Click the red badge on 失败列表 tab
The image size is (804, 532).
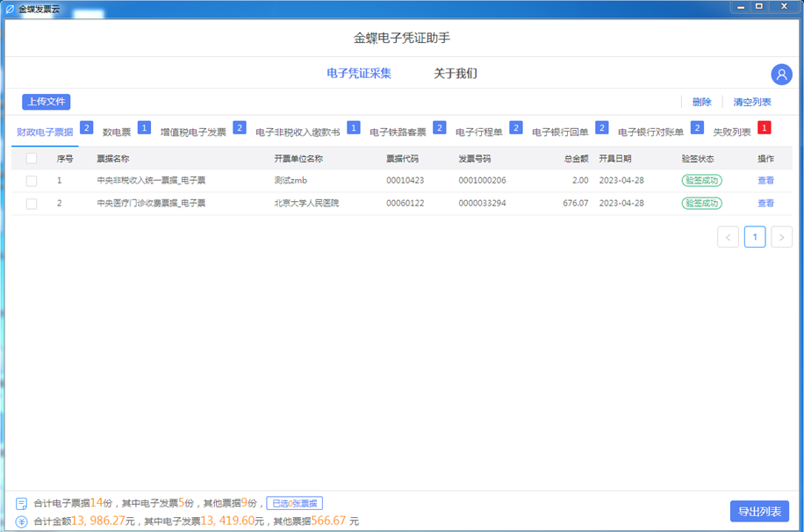pyautogui.click(x=764, y=128)
